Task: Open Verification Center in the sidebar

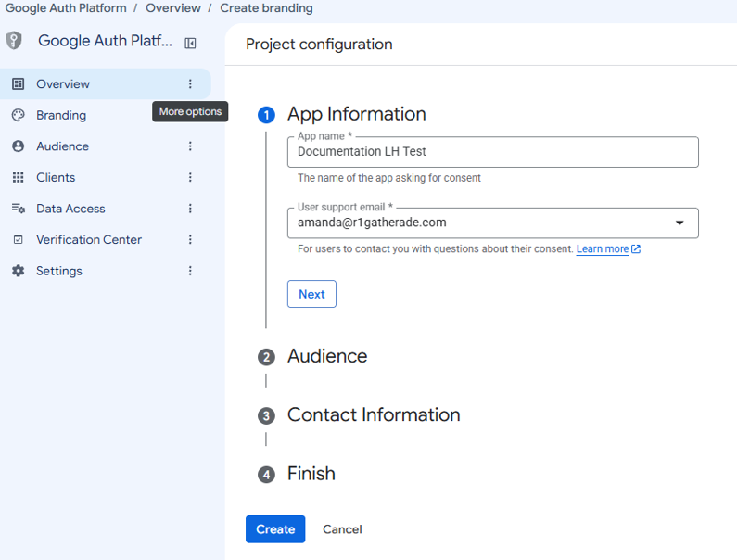Action: click(89, 240)
